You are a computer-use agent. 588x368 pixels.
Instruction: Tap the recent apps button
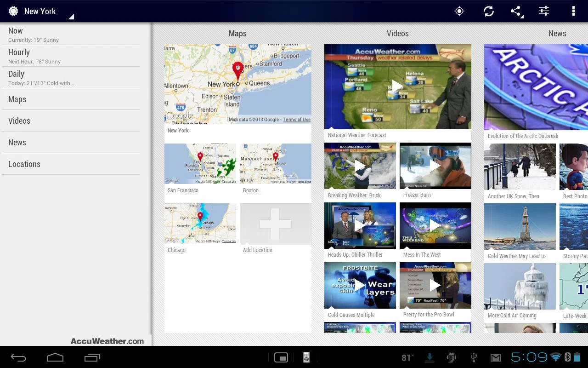click(92, 357)
